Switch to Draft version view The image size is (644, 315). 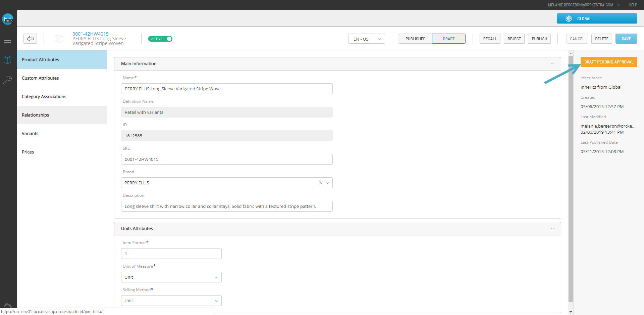coord(448,39)
